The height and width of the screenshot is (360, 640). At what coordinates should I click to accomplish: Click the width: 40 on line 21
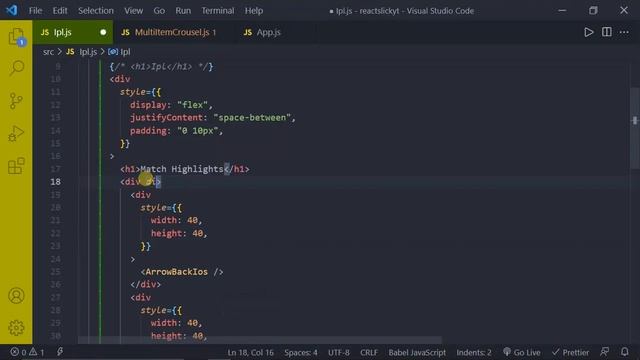click(176, 220)
